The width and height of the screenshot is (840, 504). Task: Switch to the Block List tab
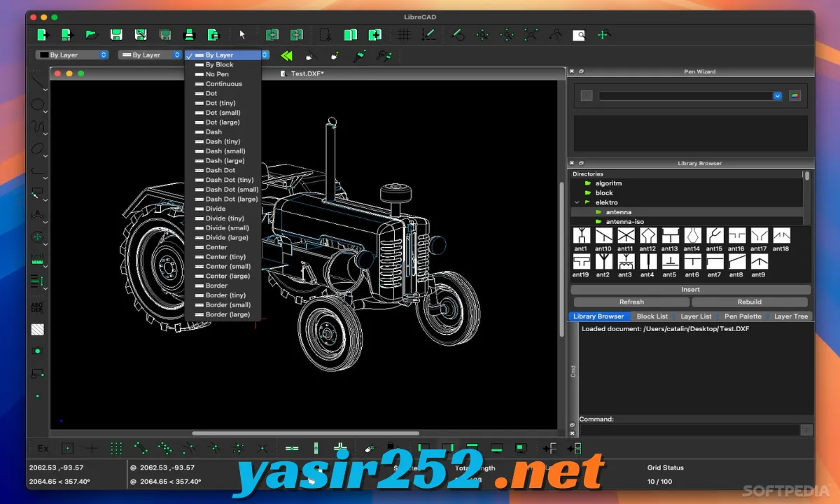click(x=652, y=316)
